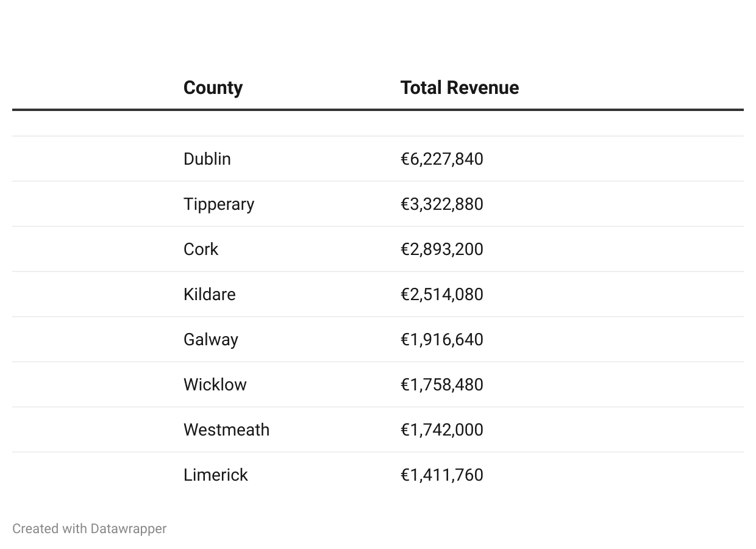Click the €1,411,760 revenue value
Viewport: 756px width, 549px height.
tap(441, 475)
